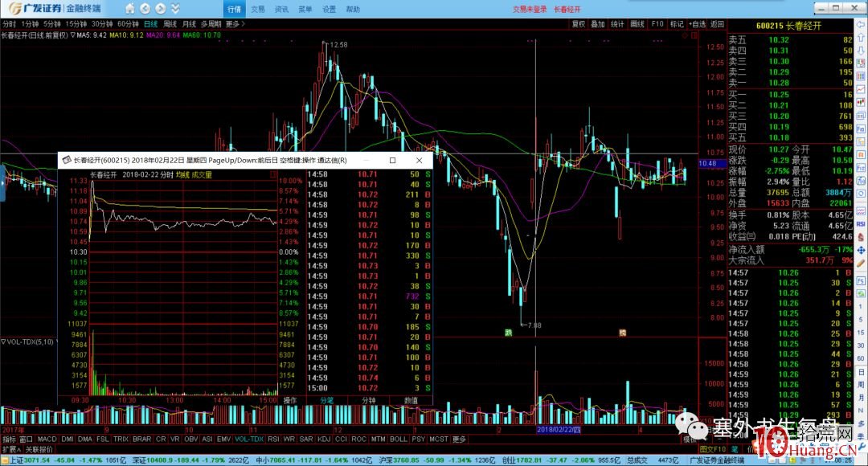The image size is (868, 466).
Task: Select the 分钟 tab in popup
Action: pos(368,400)
